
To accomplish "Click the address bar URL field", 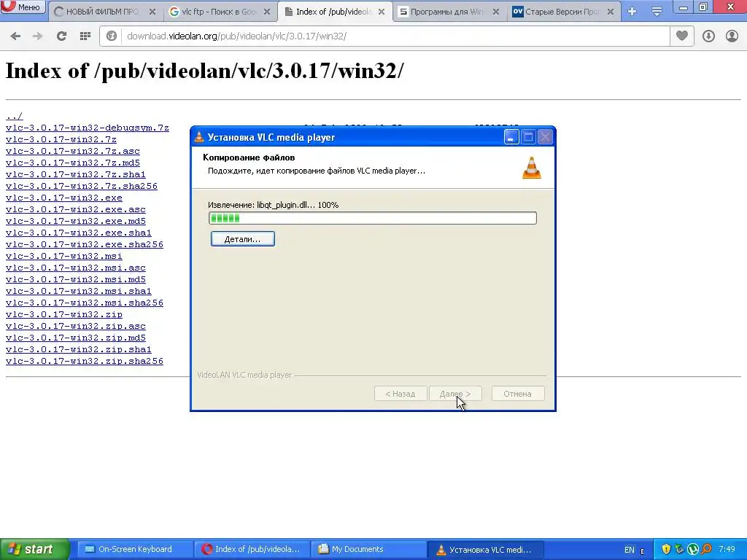I will 395,36.
